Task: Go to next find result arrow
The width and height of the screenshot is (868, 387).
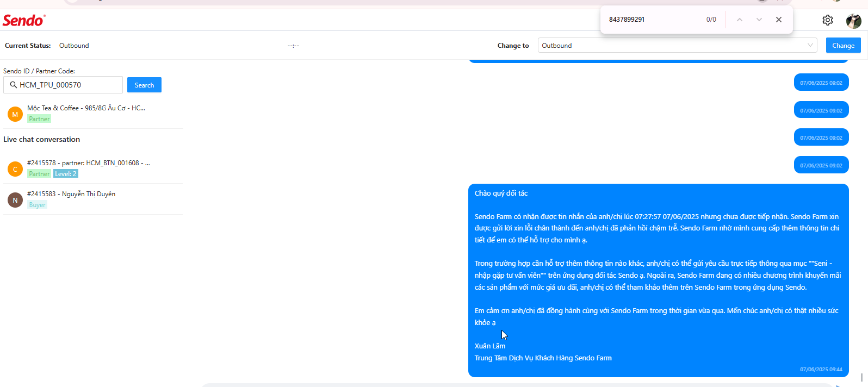Action: pos(759,20)
